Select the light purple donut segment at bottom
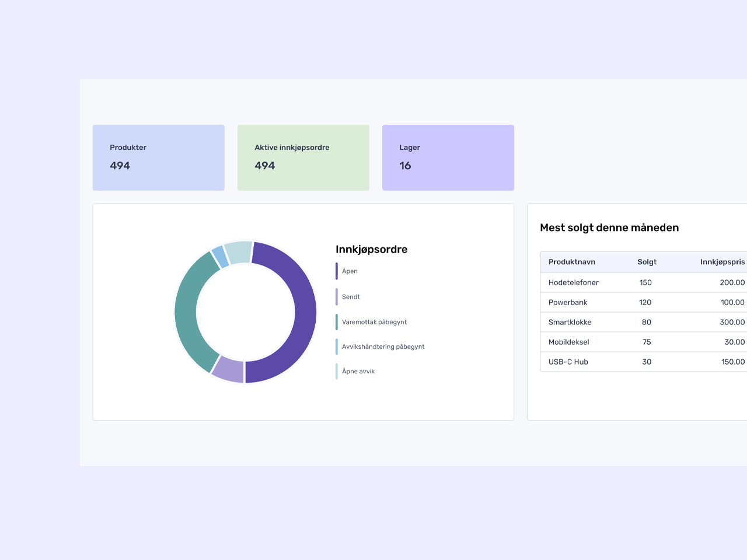 (x=228, y=369)
